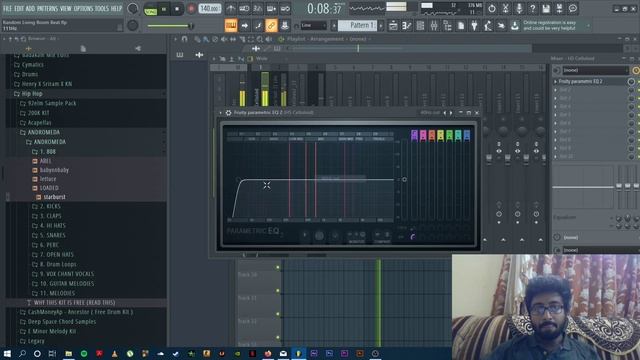Screen dimensions: 640x360
Task: Open the Mixer view icon
Action: pos(434,26)
